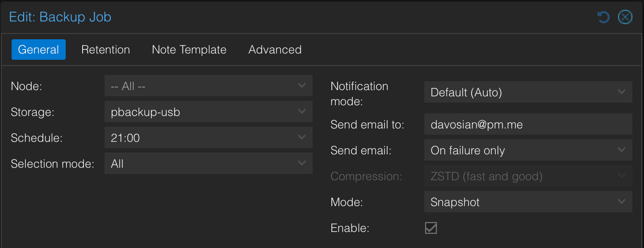Click the Edit: Backup Job title
Image resolution: width=644 pixels, height=248 pixels.
coord(60,17)
